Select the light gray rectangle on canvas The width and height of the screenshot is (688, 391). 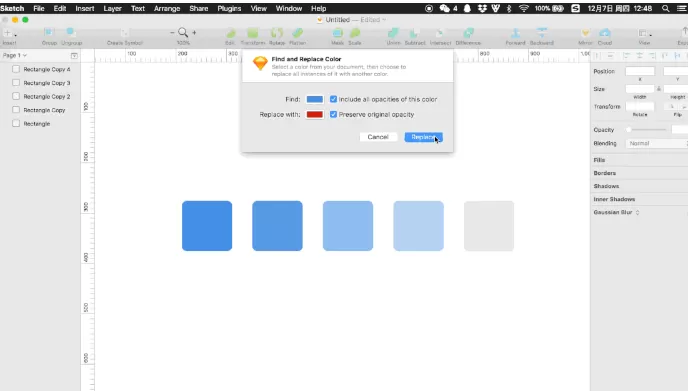pyautogui.click(x=489, y=226)
